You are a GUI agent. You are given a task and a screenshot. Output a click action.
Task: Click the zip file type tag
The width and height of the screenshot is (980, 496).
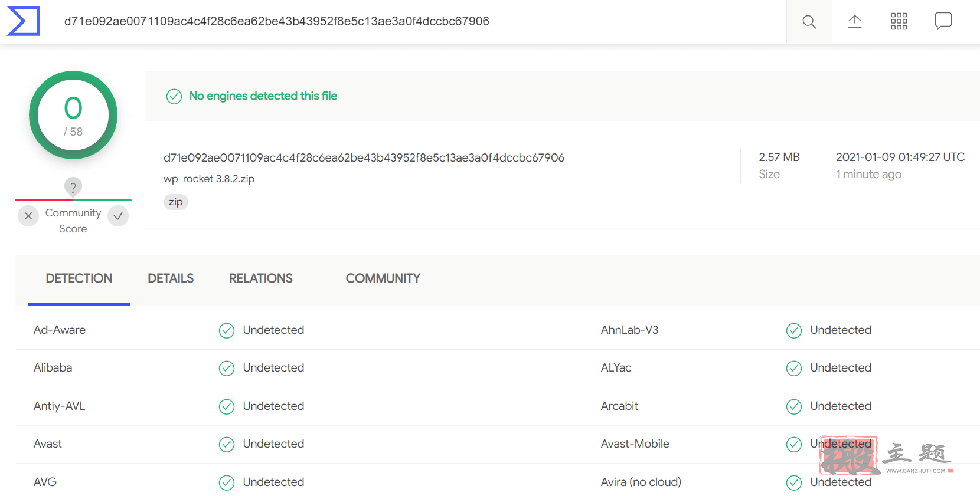tap(176, 202)
